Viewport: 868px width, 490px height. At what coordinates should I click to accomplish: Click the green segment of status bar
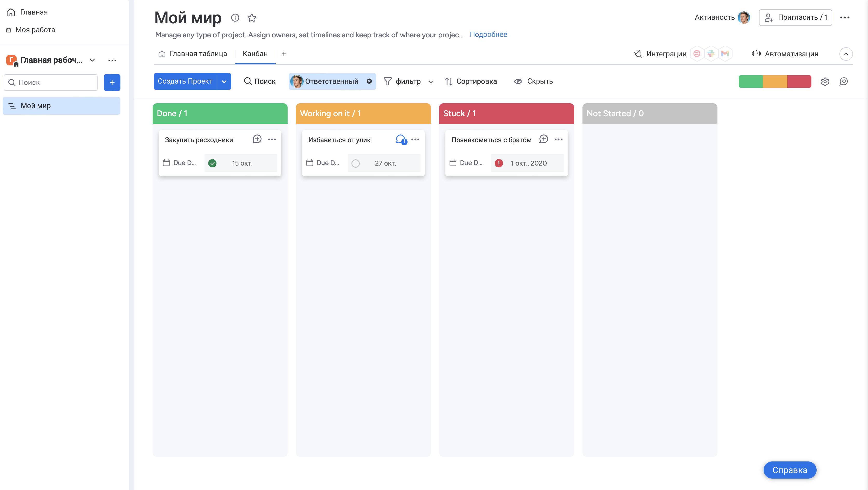[750, 81]
